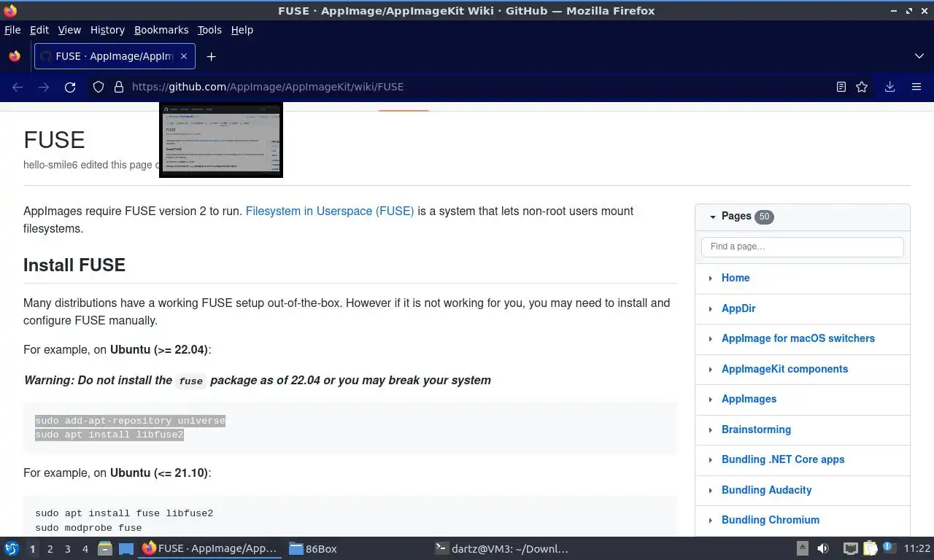Open the Brainstorming wiki page link

(756, 429)
